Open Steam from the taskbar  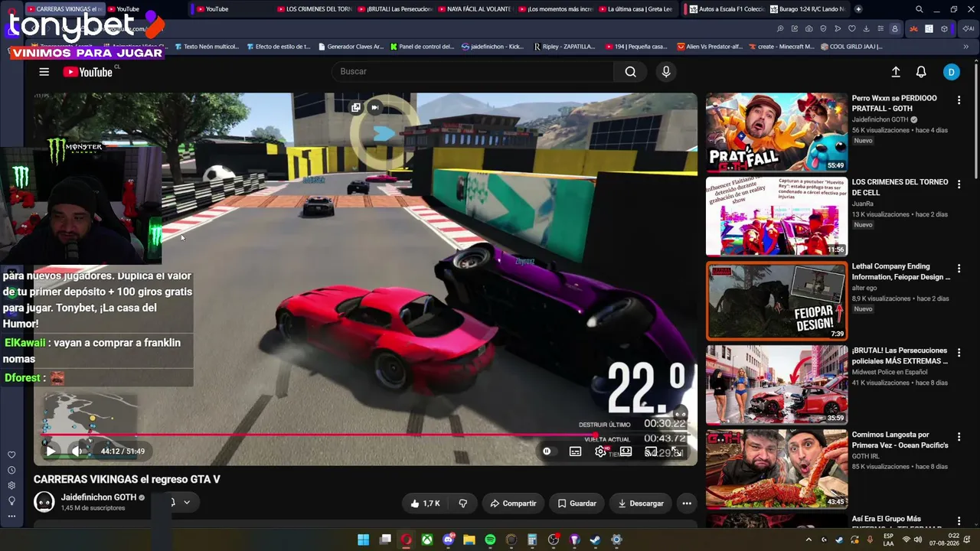(595, 540)
